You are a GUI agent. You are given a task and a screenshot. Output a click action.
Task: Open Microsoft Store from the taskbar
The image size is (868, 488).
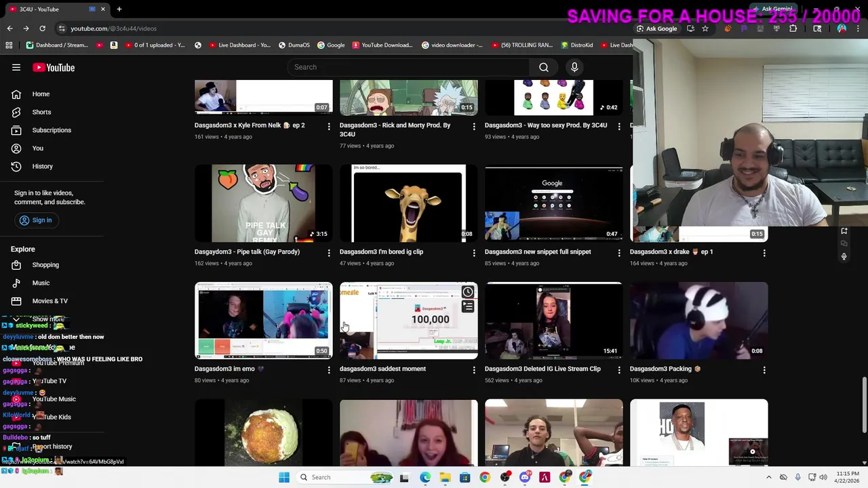[465, 477]
